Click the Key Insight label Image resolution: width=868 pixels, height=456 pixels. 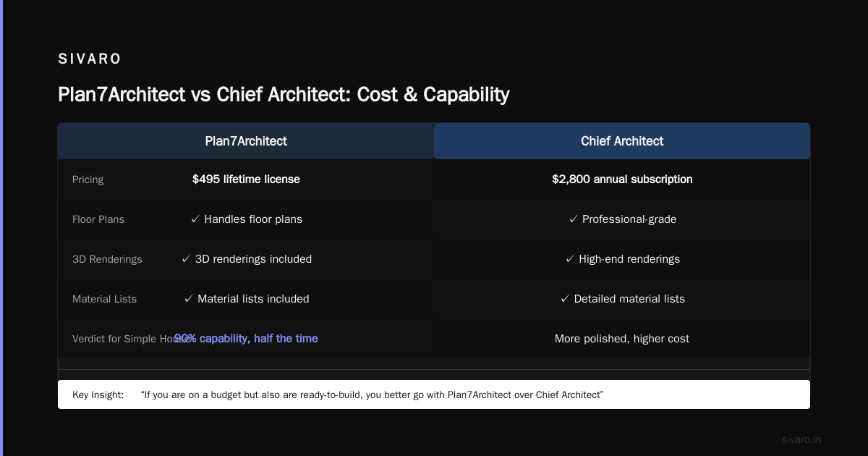(x=98, y=394)
